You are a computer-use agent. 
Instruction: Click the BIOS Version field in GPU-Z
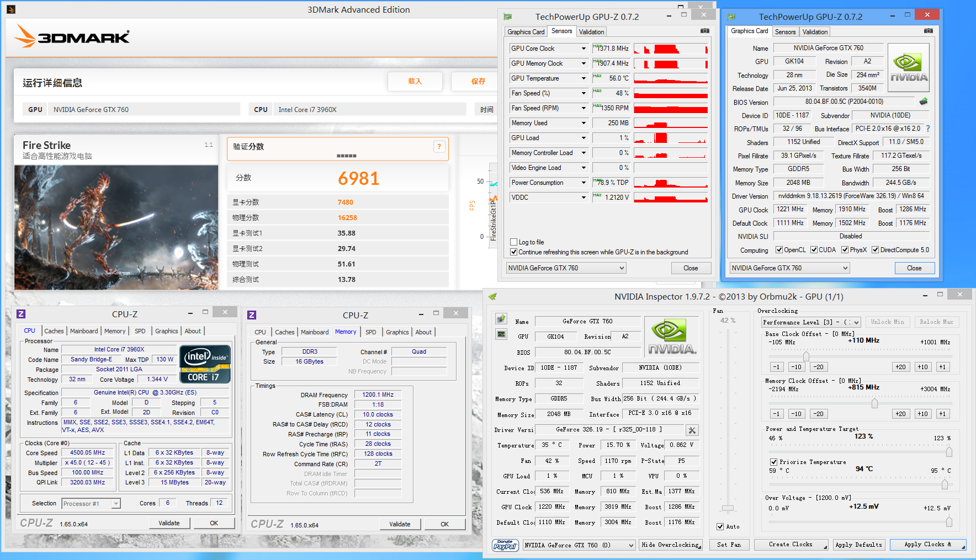click(844, 102)
